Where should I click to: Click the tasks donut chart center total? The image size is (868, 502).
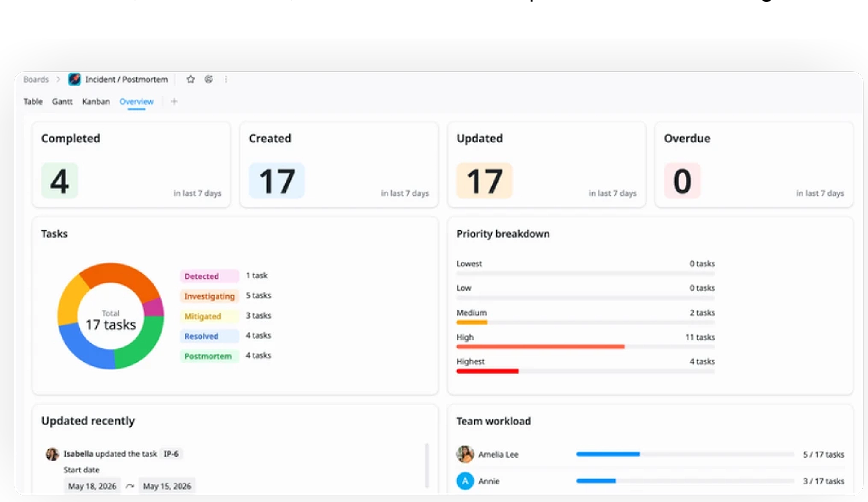pos(111,320)
